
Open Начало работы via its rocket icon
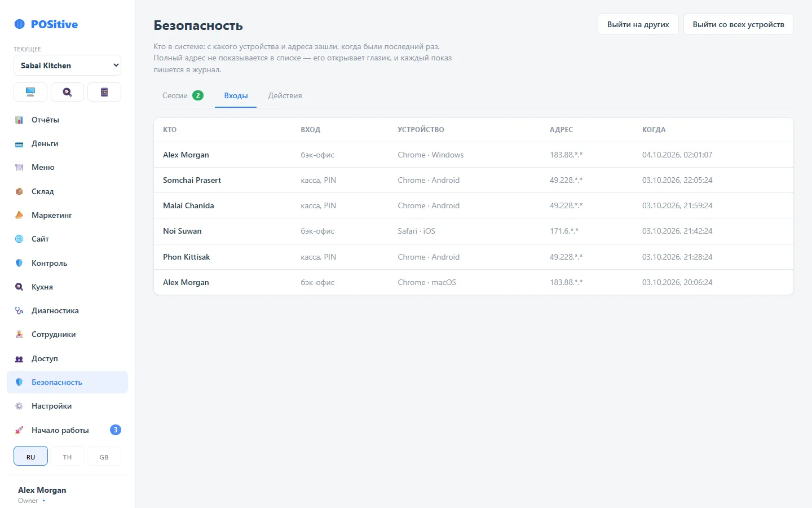pyautogui.click(x=19, y=430)
